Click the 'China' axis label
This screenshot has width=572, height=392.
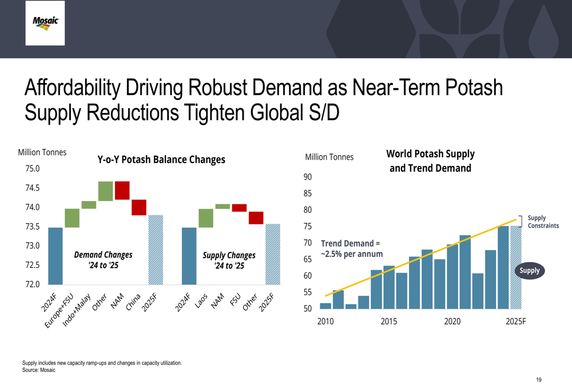[x=133, y=302]
